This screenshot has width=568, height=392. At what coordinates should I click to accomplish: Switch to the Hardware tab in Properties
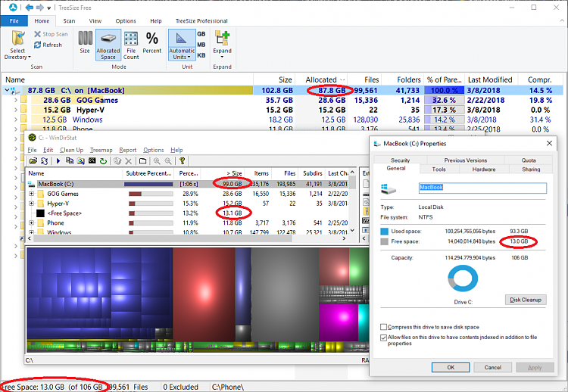484,169
